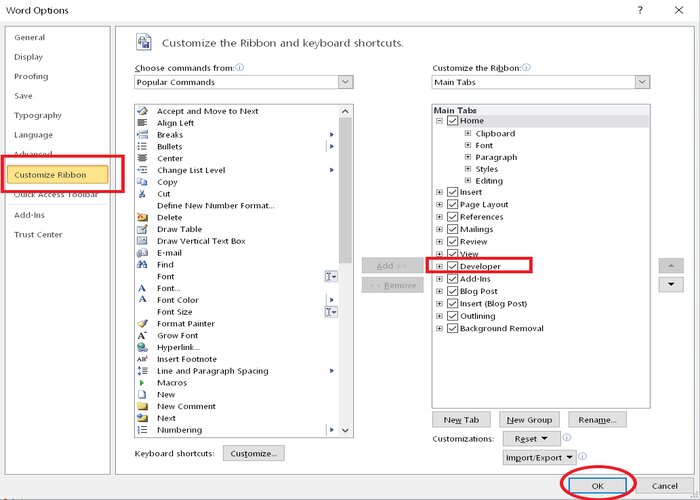Click the Format Painter brush icon
The width and height of the screenshot is (700, 500).
click(x=142, y=324)
